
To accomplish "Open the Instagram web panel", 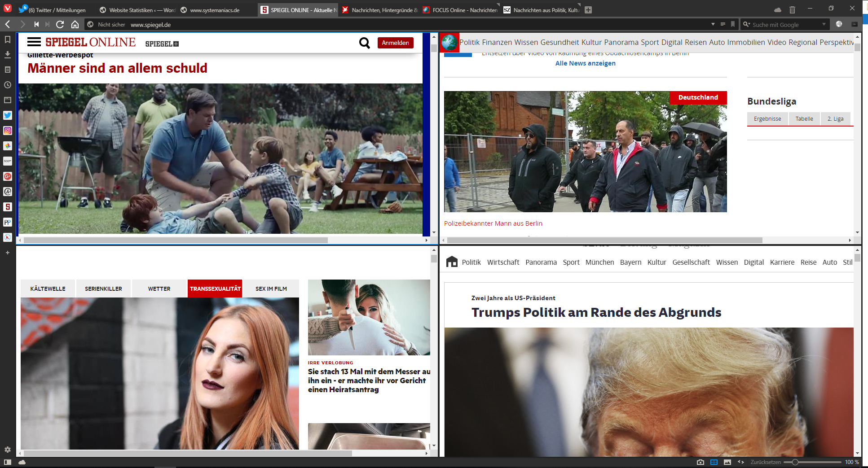I will click(8, 131).
